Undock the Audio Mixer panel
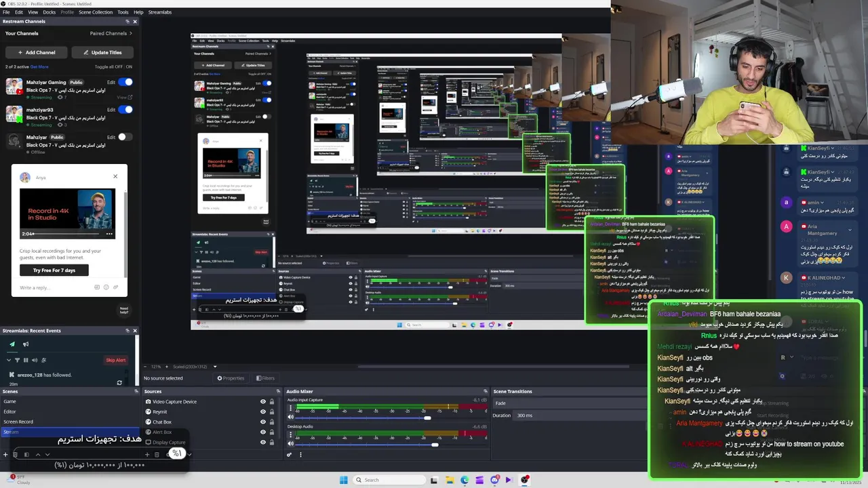868x488 pixels. pos(485,391)
